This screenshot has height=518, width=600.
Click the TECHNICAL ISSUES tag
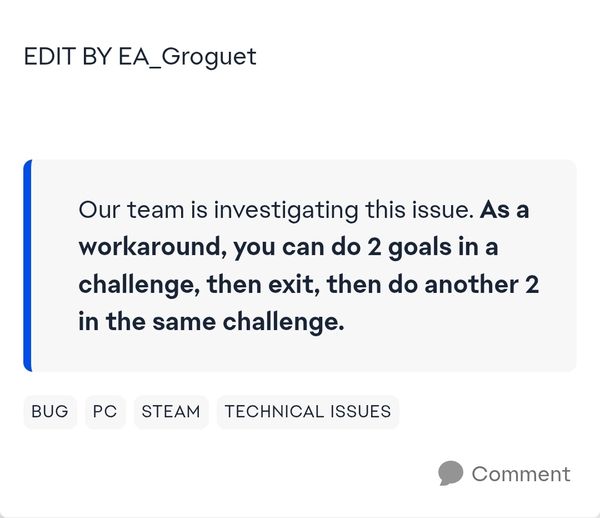click(x=307, y=411)
